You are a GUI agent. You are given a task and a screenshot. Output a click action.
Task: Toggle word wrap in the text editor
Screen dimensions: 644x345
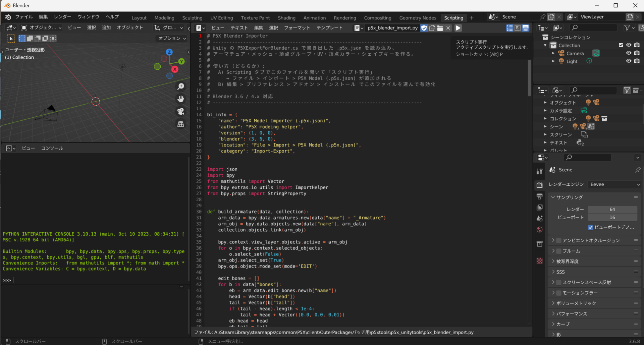[518, 28]
